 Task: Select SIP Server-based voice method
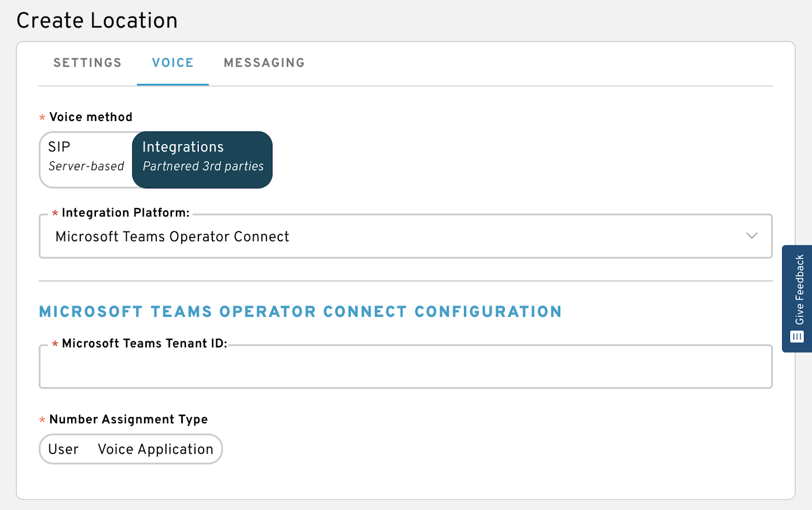[86, 160]
